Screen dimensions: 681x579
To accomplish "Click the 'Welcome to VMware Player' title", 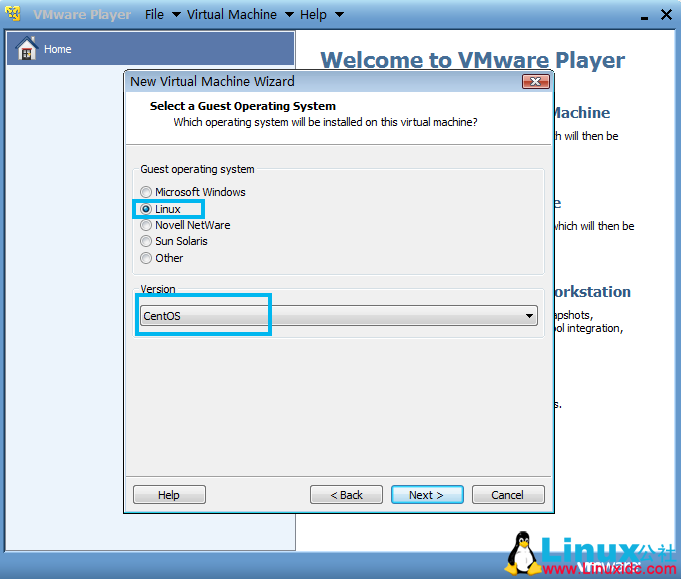I will [473, 60].
